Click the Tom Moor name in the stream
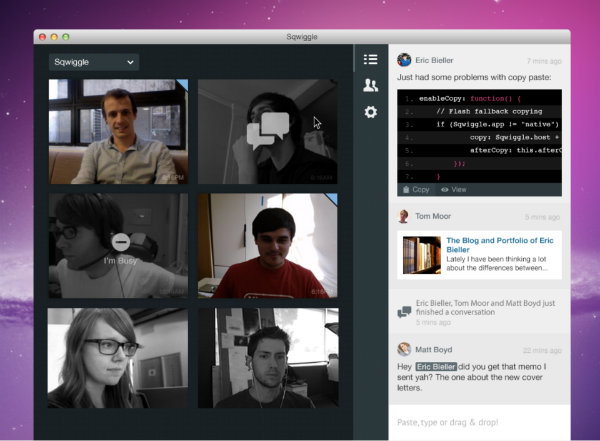Viewport: 600px width, 441px height. click(433, 216)
